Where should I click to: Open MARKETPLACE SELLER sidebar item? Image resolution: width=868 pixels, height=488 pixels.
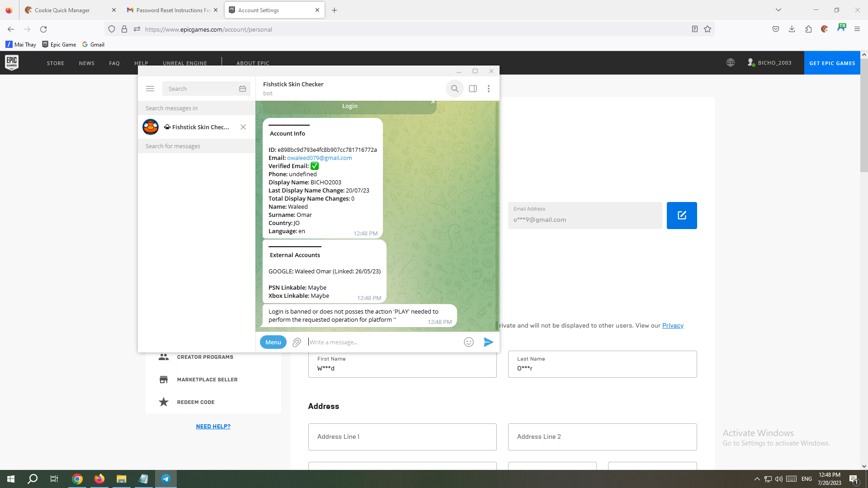point(207,380)
